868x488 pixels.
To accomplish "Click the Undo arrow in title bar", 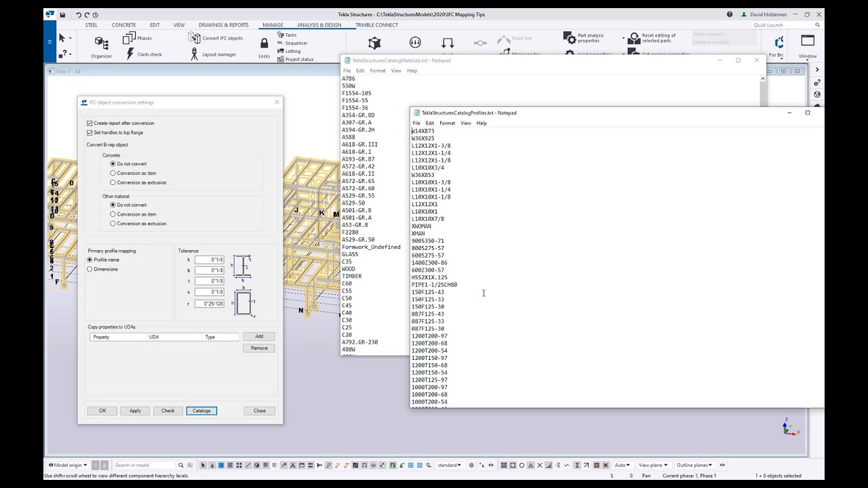I will (x=79, y=14).
